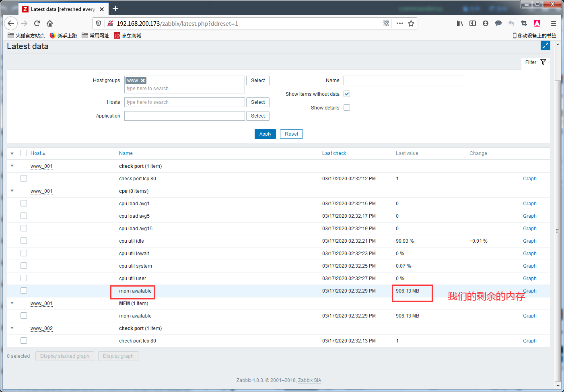Image resolution: width=564 pixels, height=392 pixels.
Task: Open the Firefox account avatar icon
Action: (486, 23)
